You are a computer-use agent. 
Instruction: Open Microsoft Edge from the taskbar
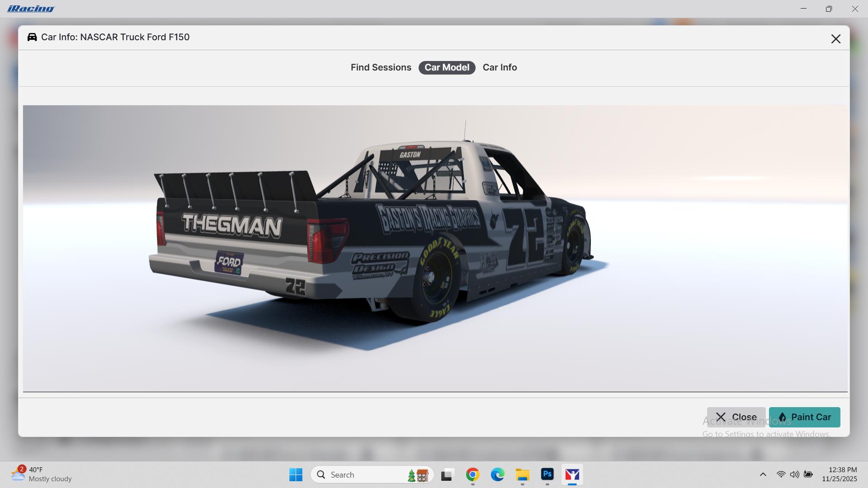coord(497,474)
